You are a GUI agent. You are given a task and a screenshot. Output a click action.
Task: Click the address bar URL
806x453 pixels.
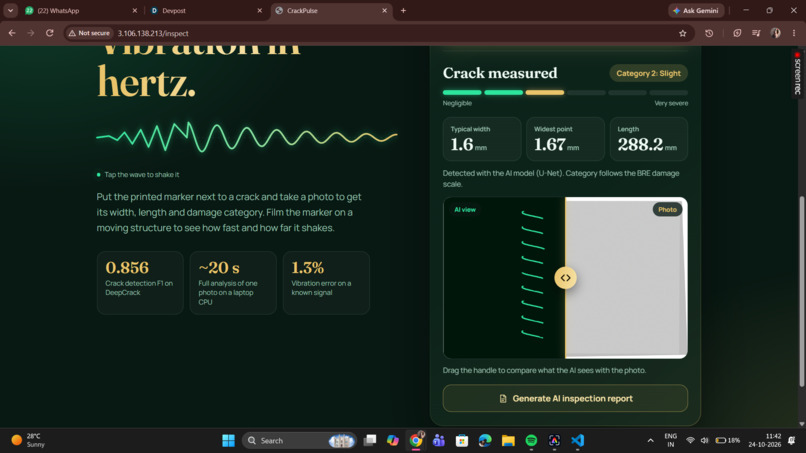(153, 33)
